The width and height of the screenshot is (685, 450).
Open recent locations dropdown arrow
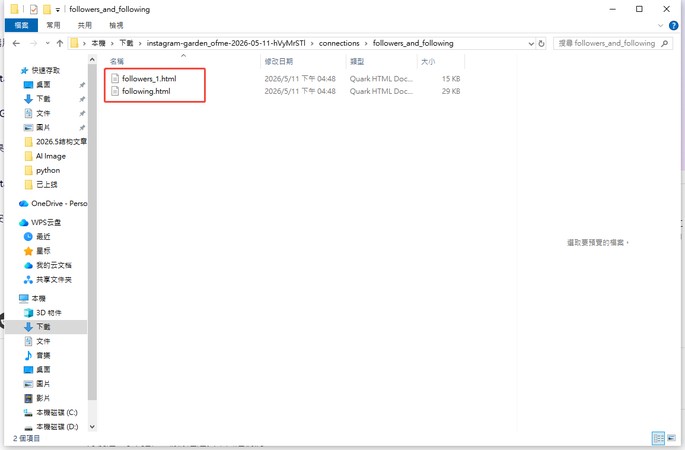tap(47, 43)
